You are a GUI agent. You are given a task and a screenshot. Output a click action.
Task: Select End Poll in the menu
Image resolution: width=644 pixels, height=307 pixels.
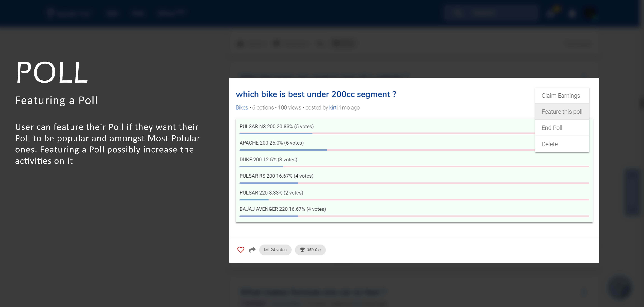point(552,128)
